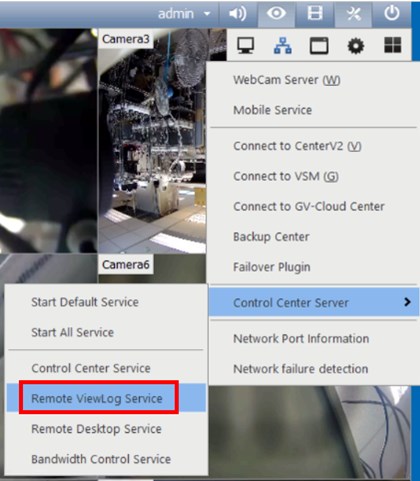Choose Connect to GV-Cloud Center

[x=313, y=206]
